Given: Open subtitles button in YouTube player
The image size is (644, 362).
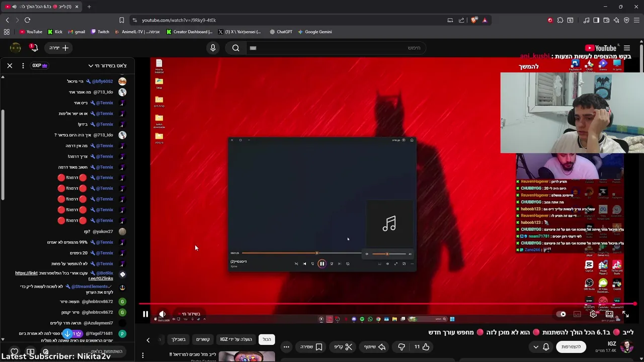Looking at the screenshot, I should pyautogui.click(x=577, y=314).
